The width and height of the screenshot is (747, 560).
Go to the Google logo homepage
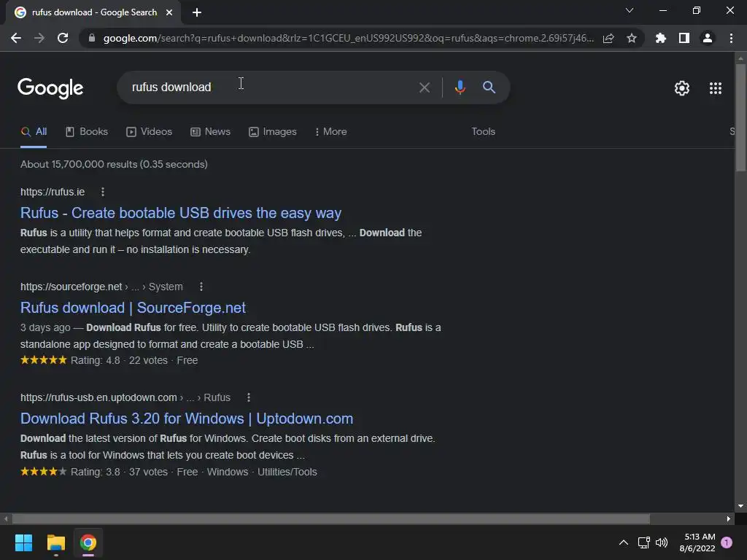[x=50, y=88]
